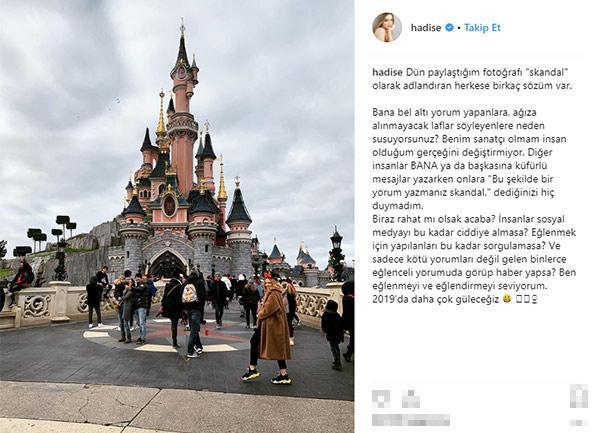This screenshot has width=600, height=433.
Task: Click the smiling face emoji in the caption
Action: tap(507, 300)
